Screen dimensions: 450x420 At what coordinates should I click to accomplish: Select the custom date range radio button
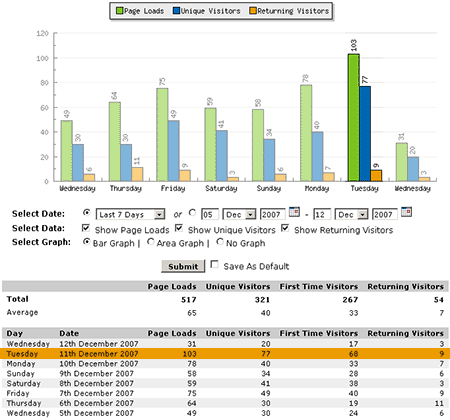(x=192, y=212)
